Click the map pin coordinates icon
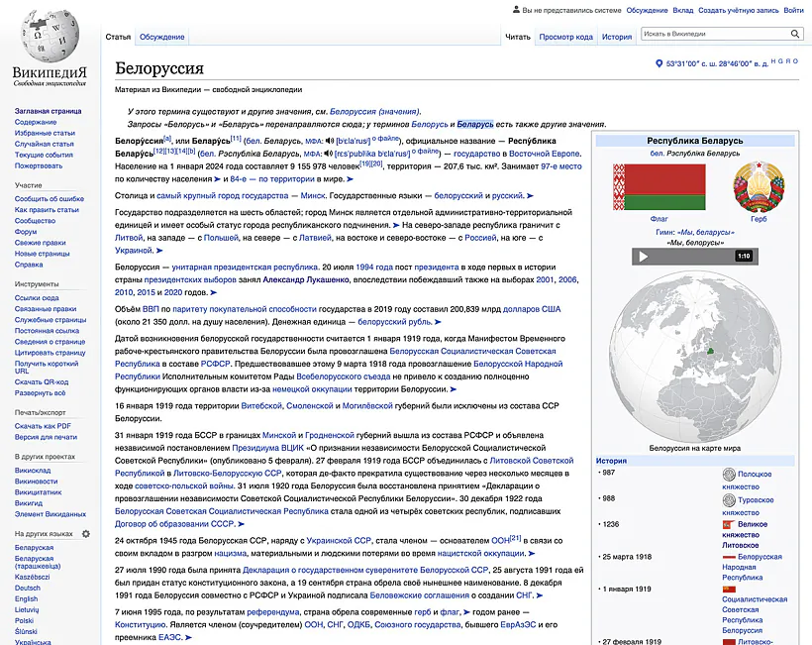The width and height of the screenshot is (812, 645). (659, 63)
